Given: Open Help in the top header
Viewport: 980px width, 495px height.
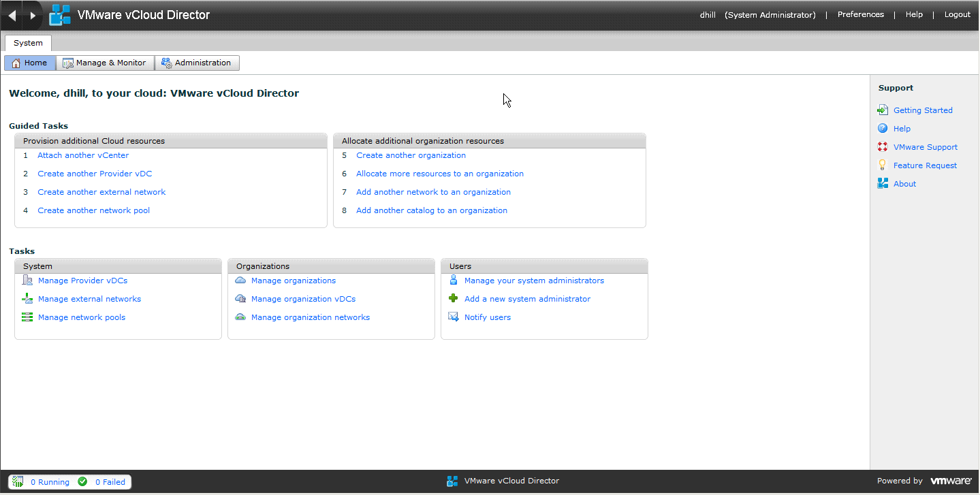Looking at the screenshot, I should [x=914, y=15].
